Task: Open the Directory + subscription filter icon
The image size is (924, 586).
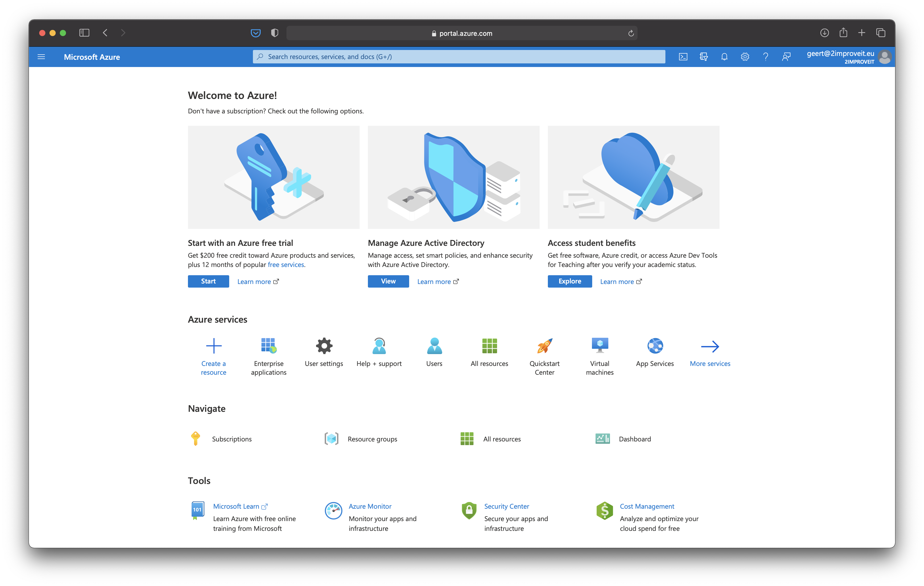Action: click(x=704, y=57)
